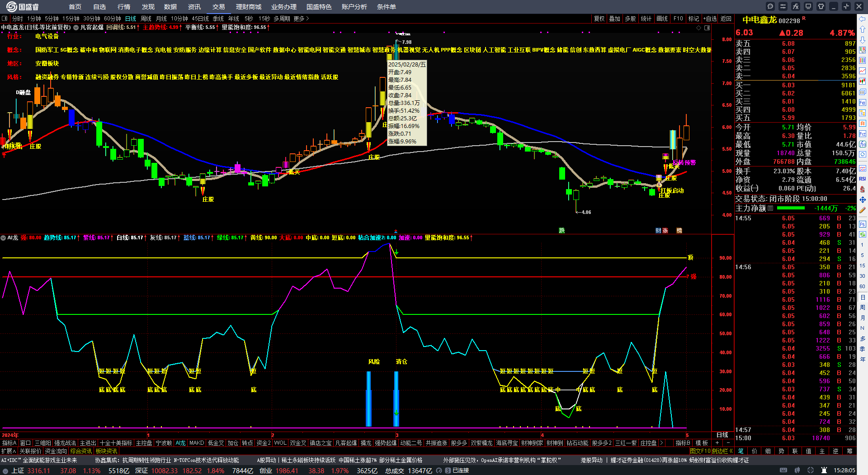Open 自选 menu

click(x=99, y=7)
